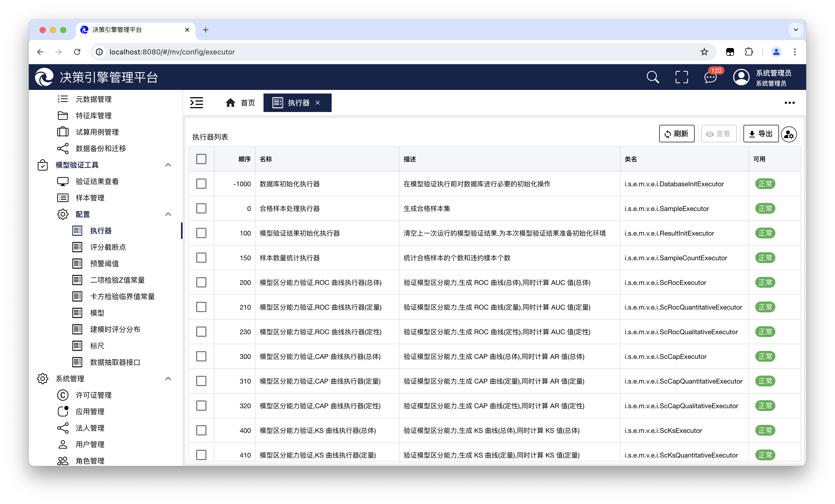The image size is (835, 504).
Task: Collapse the 系统管理 section chevron
Action: [168, 379]
